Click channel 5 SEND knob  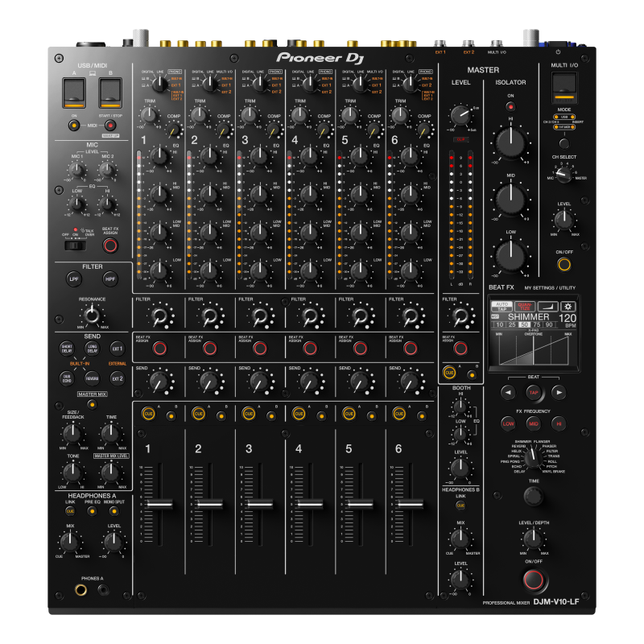(360, 382)
